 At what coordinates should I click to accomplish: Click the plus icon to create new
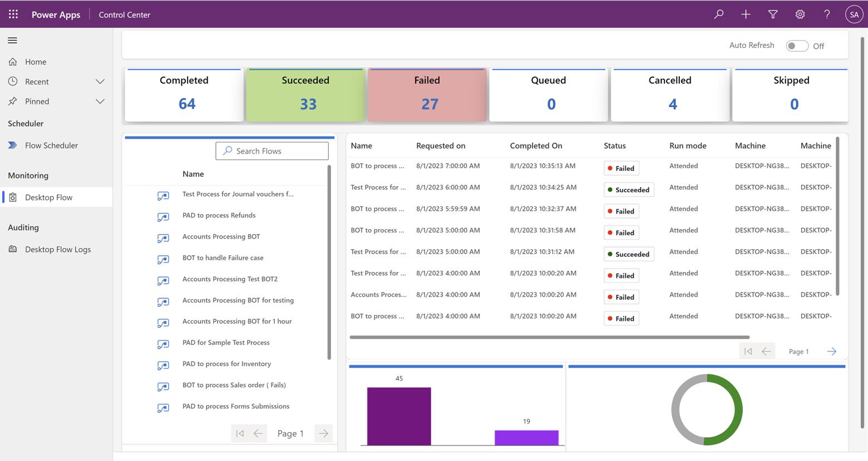coord(746,14)
